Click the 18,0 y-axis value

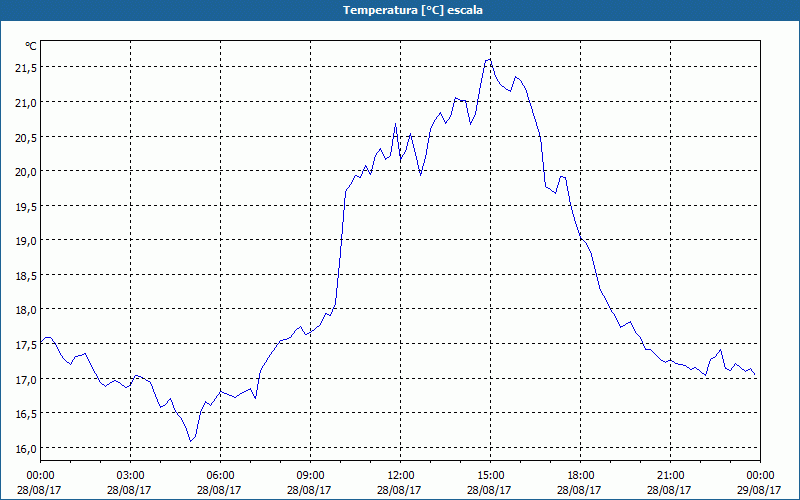click(26, 310)
